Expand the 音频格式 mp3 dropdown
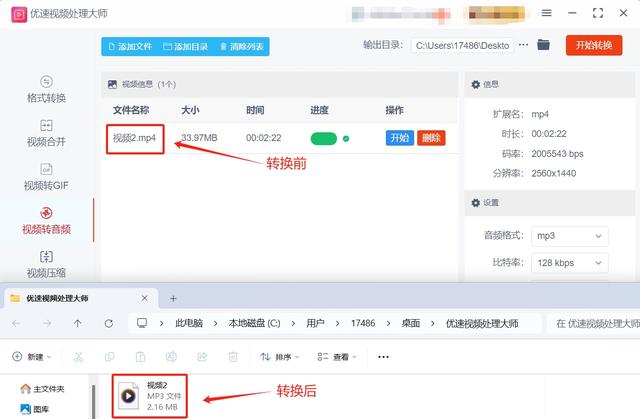Screen dimensions: 640x419 click(570, 236)
